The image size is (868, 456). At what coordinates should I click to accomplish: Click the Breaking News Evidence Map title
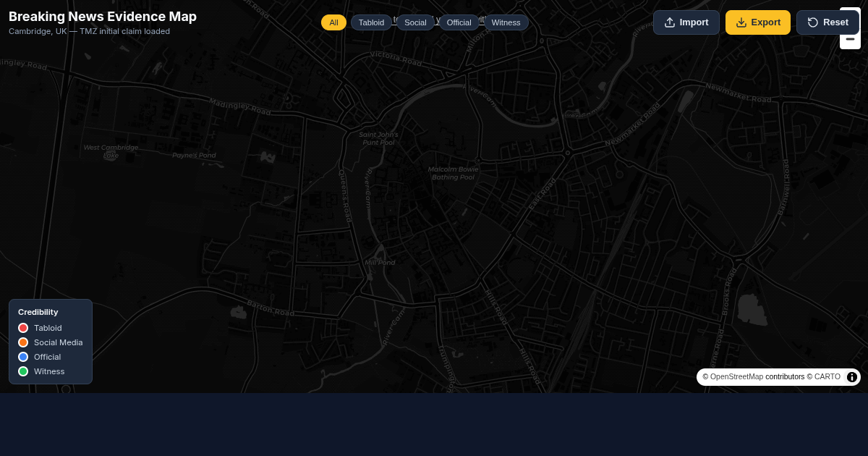point(103,17)
